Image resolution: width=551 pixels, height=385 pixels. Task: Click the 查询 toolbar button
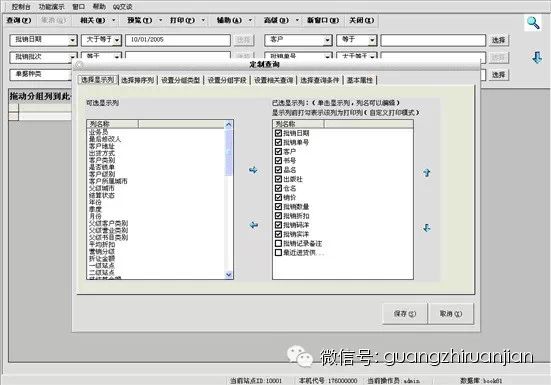tap(19, 20)
